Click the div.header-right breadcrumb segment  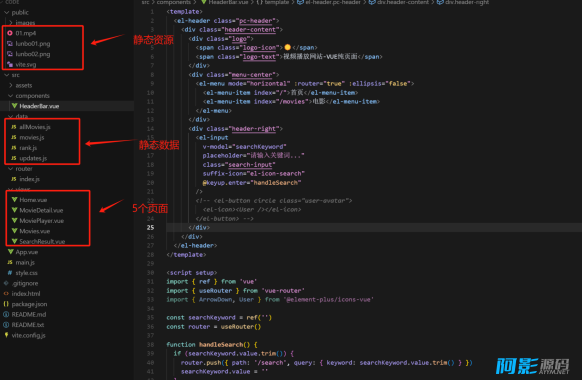coord(467,2)
